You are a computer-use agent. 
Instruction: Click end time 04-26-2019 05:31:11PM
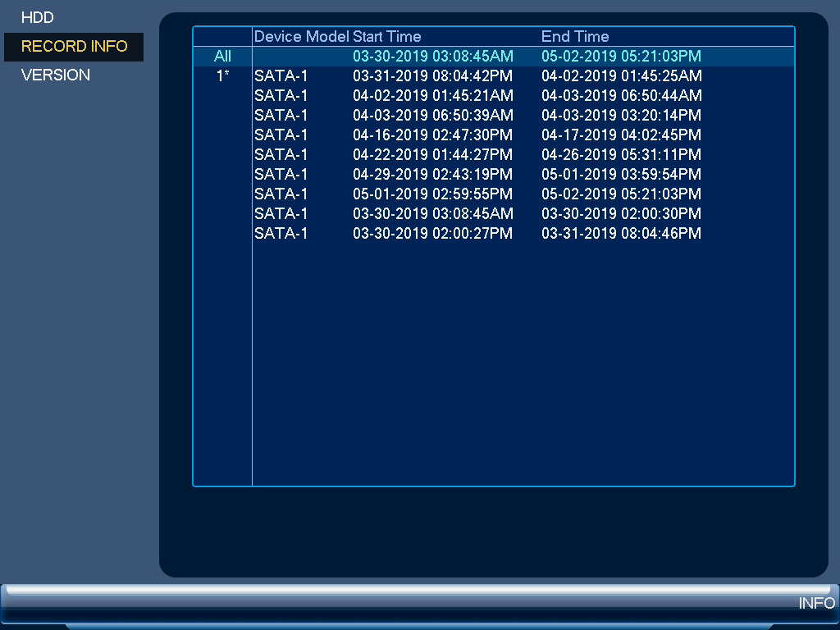pos(622,155)
